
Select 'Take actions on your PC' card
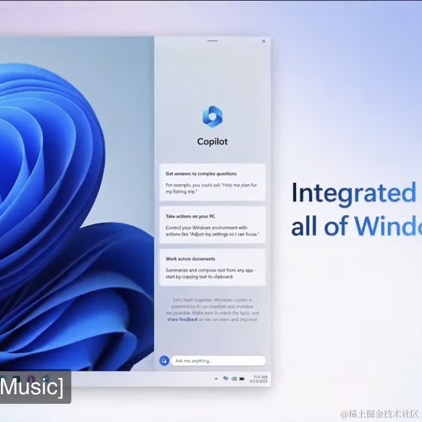(212, 225)
